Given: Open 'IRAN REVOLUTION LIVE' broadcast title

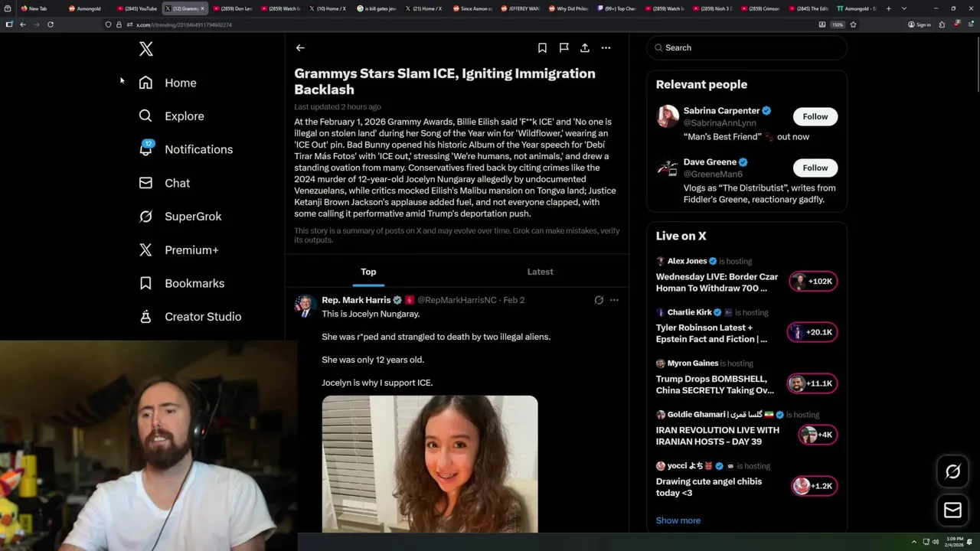Looking at the screenshot, I should point(717,435).
